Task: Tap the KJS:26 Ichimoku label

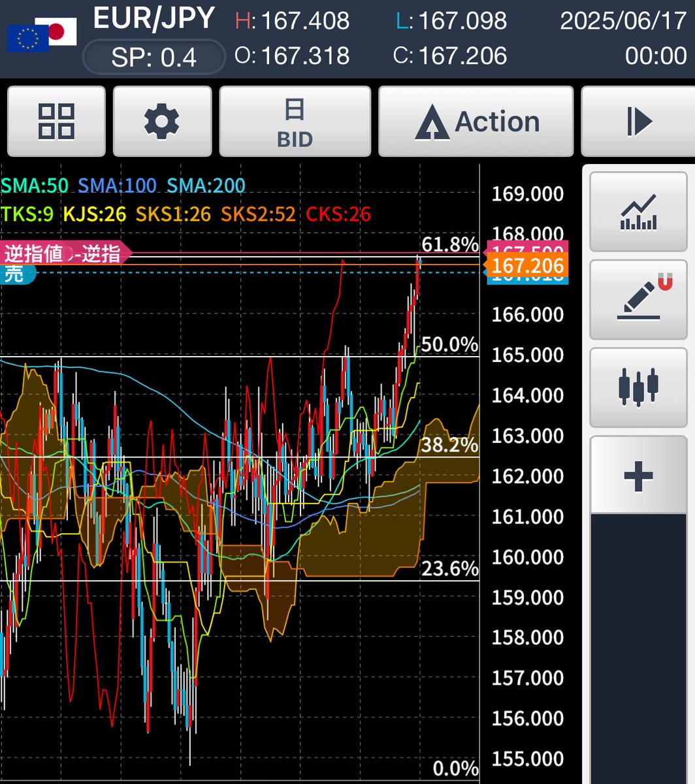Action: (95, 214)
